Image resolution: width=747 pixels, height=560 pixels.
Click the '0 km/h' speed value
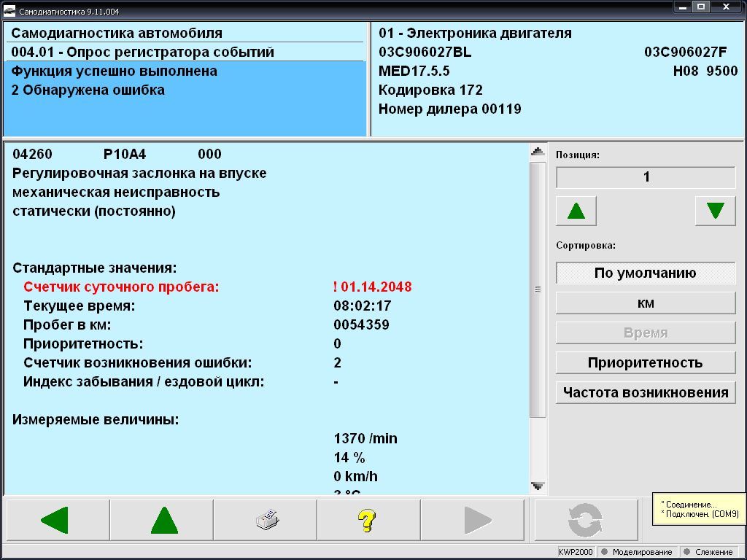(356, 477)
